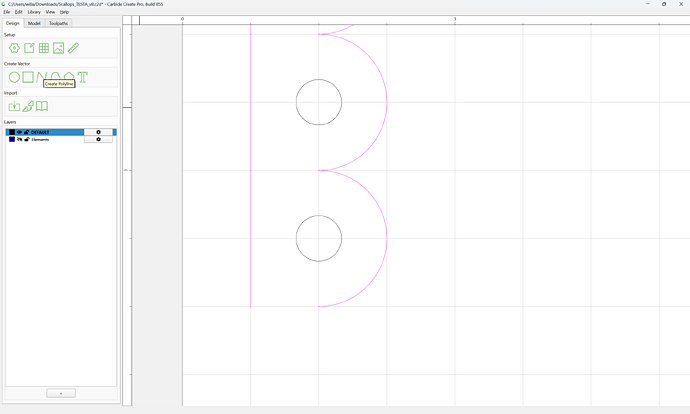Click the DEFAULT layer black color swatch

click(12, 132)
